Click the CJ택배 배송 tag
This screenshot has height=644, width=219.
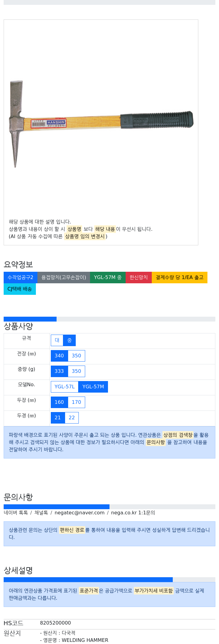[x=20, y=289]
